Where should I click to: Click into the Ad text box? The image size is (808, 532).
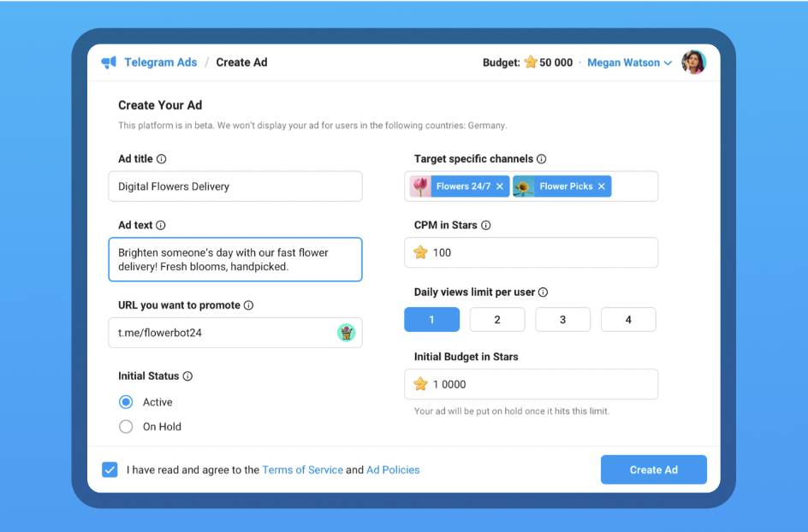pyautogui.click(x=235, y=259)
